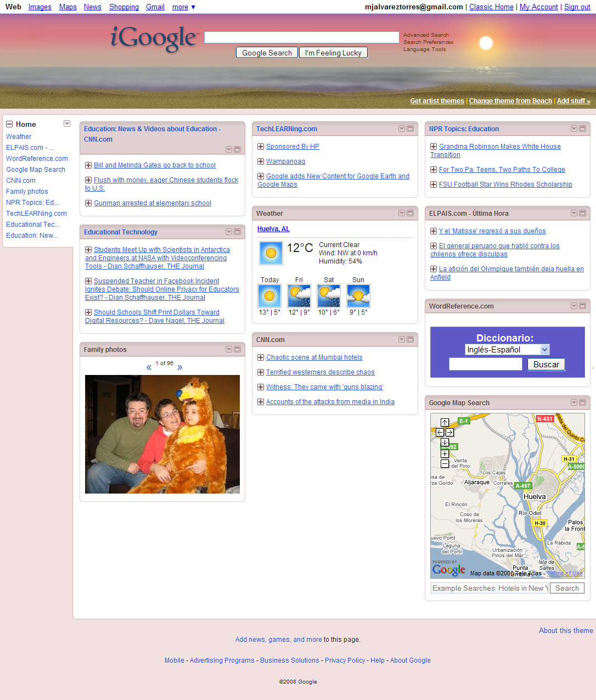Show next photo in Family photos
This screenshot has height=700, width=596.
click(180, 367)
